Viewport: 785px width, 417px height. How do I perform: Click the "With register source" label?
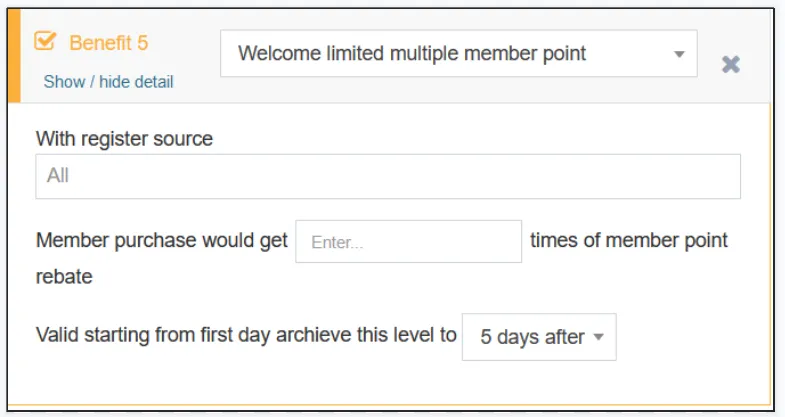pos(124,139)
